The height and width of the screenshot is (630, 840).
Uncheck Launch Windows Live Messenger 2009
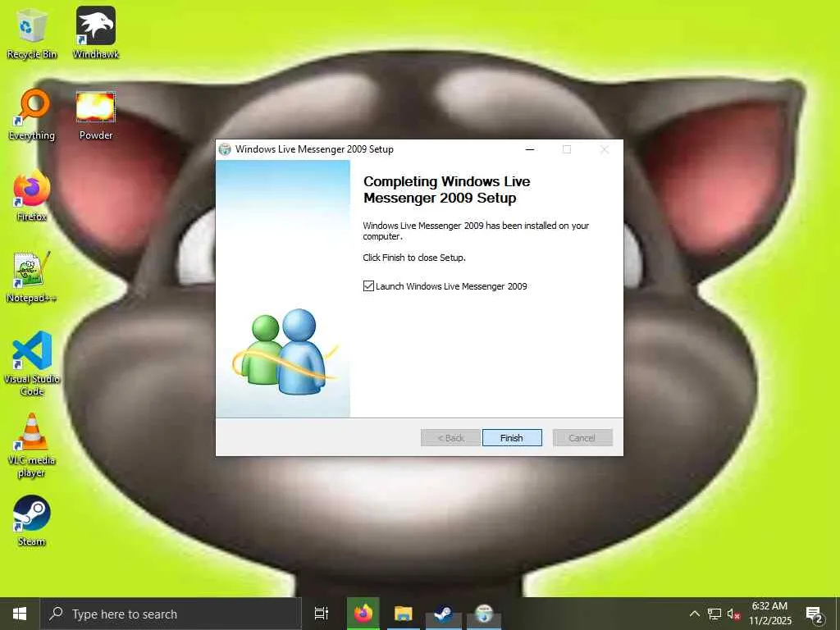(x=368, y=286)
